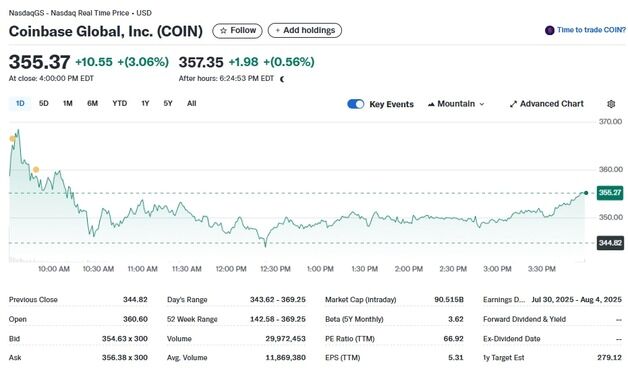Screen dimensions: 628x371
Task: Click the chart settings gear icon
Action: coord(611,104)
